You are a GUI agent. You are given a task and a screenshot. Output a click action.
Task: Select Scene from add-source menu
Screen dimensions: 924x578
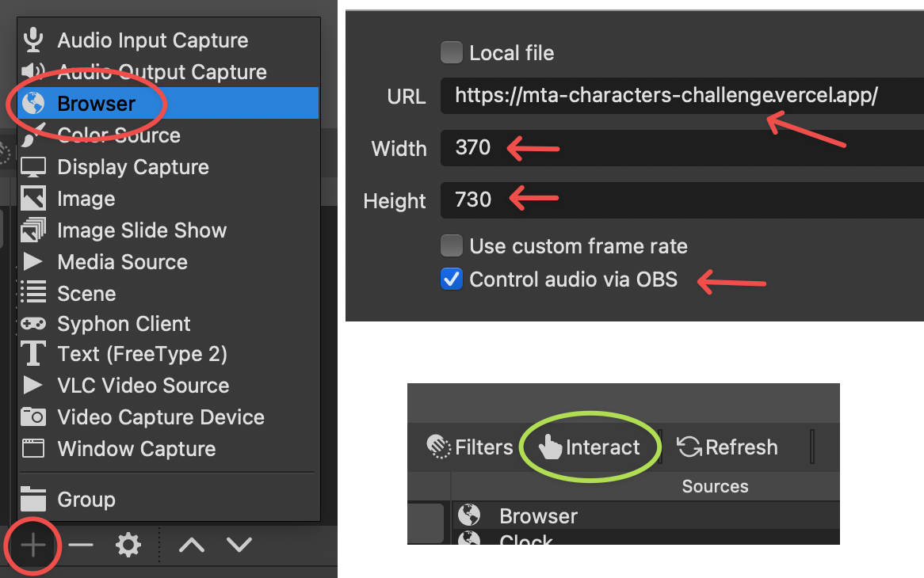[169, 293]
